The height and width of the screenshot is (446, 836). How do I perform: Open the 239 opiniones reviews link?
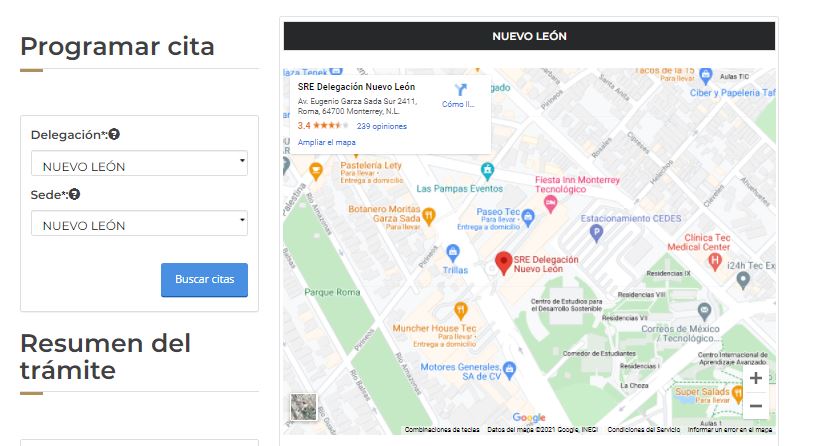tap(382, 126)
